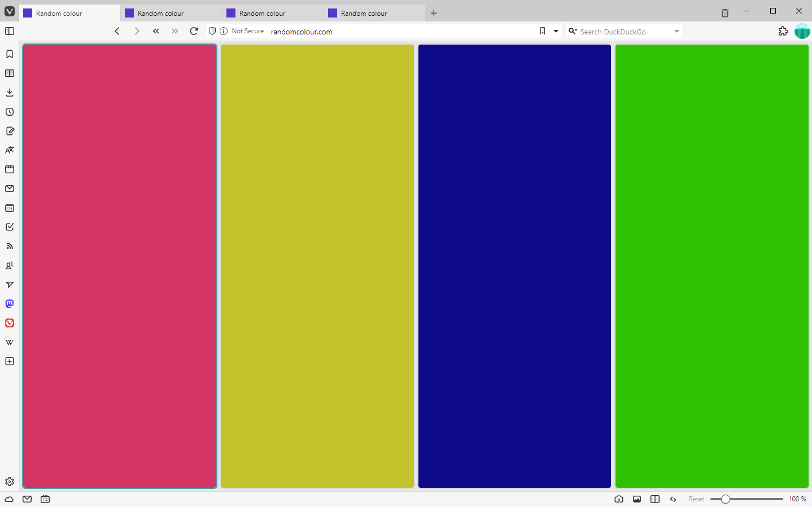Click the Search DuckDuckGo field
The height and width of the screenshot is (507, 812).
[x=625, y=32]
